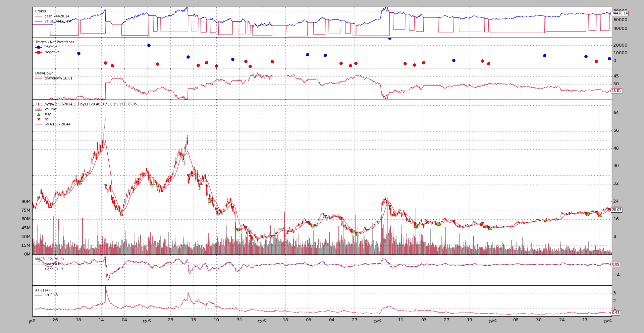The image size is (644, 333).
Task: Click the Jan label on the x-axis
Action: pos(32,321)
